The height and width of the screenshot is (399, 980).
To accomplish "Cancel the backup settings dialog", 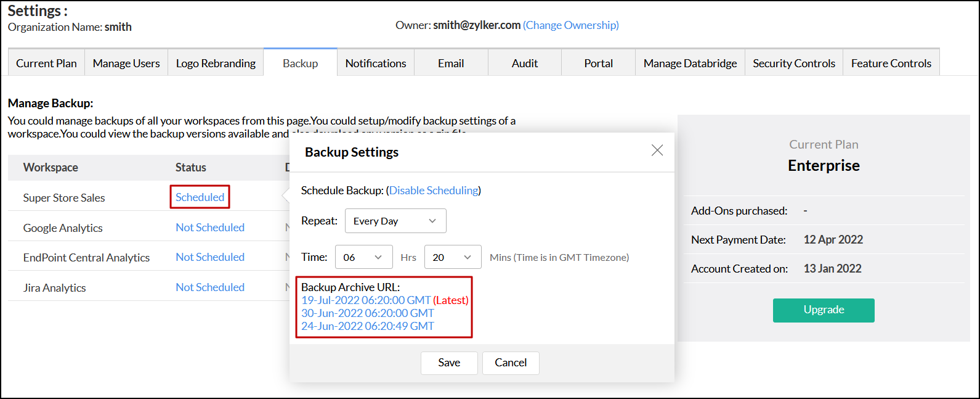I will tap(511, 363).
